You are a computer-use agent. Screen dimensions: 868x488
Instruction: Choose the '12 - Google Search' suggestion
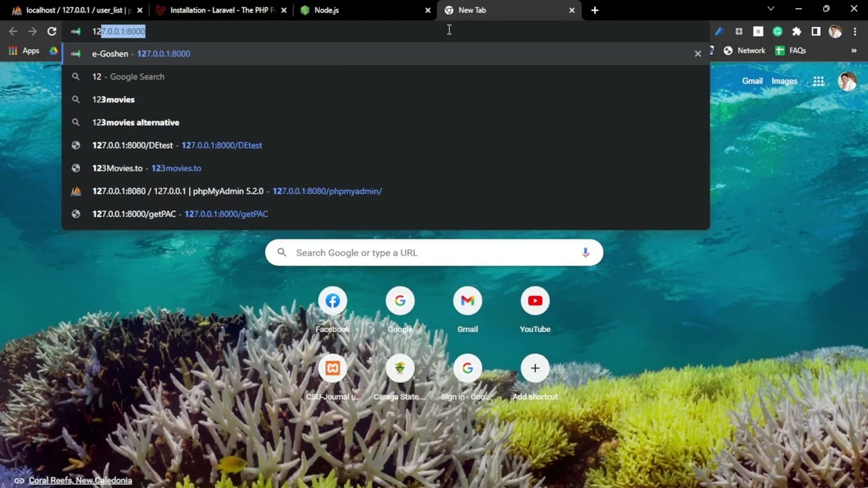click(x=385, y=77)
